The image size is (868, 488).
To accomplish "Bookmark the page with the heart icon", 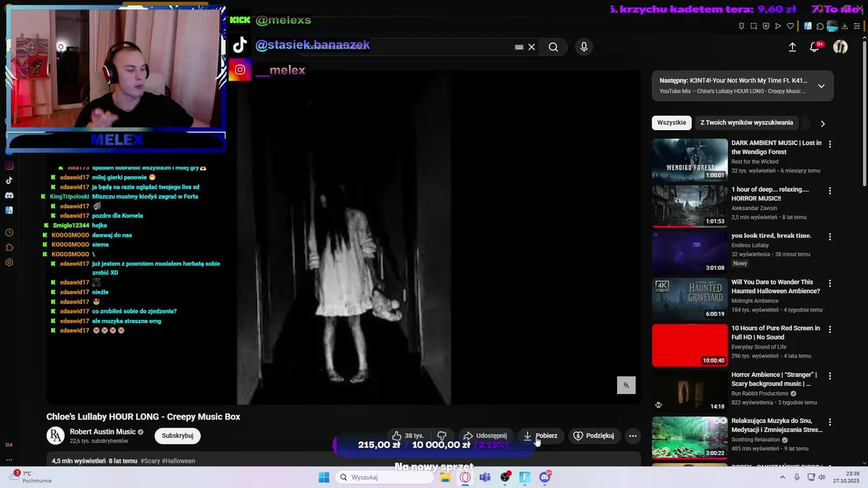I will click(x=790, y=26).
